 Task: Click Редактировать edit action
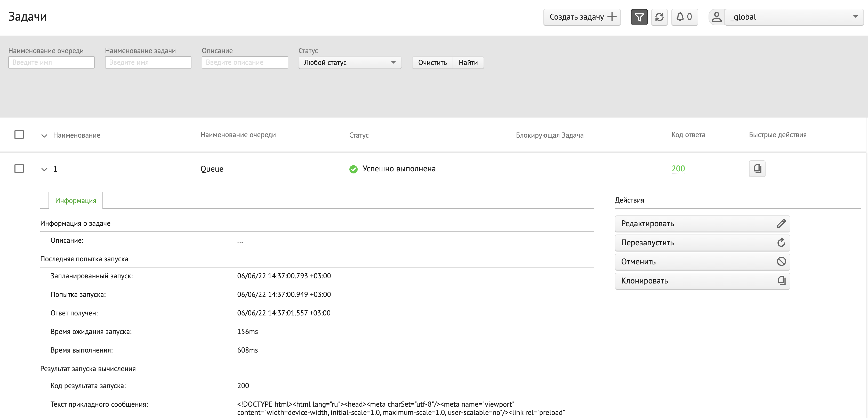click(702, 223)
